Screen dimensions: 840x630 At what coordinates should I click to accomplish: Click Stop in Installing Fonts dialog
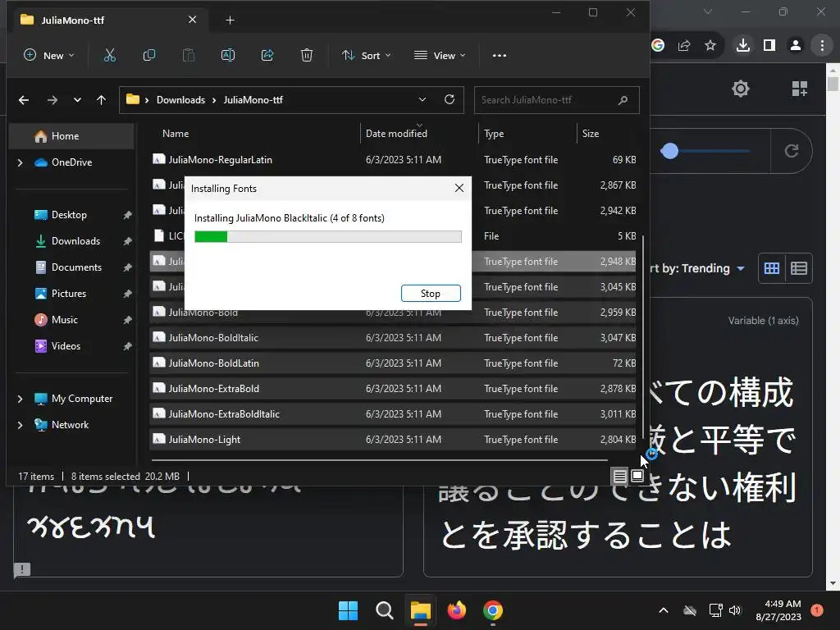pos(431,293)
